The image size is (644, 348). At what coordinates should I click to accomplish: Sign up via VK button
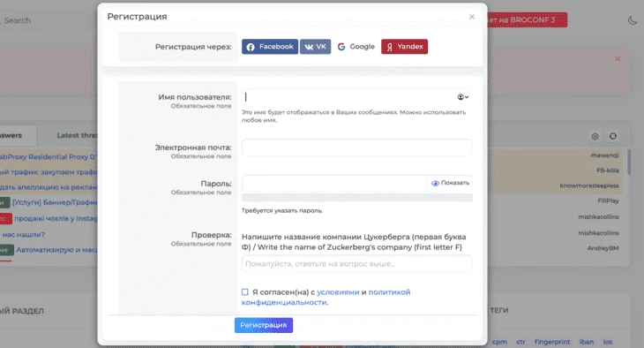click(316, 47)
